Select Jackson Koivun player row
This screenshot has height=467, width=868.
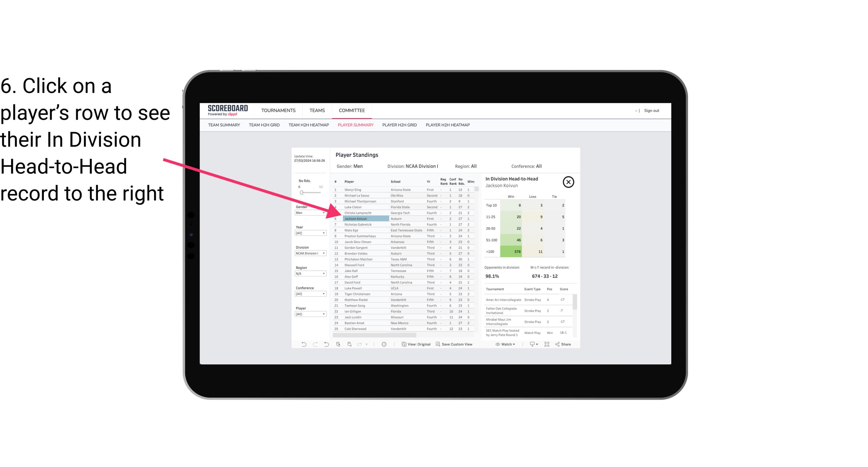(355, 218)
